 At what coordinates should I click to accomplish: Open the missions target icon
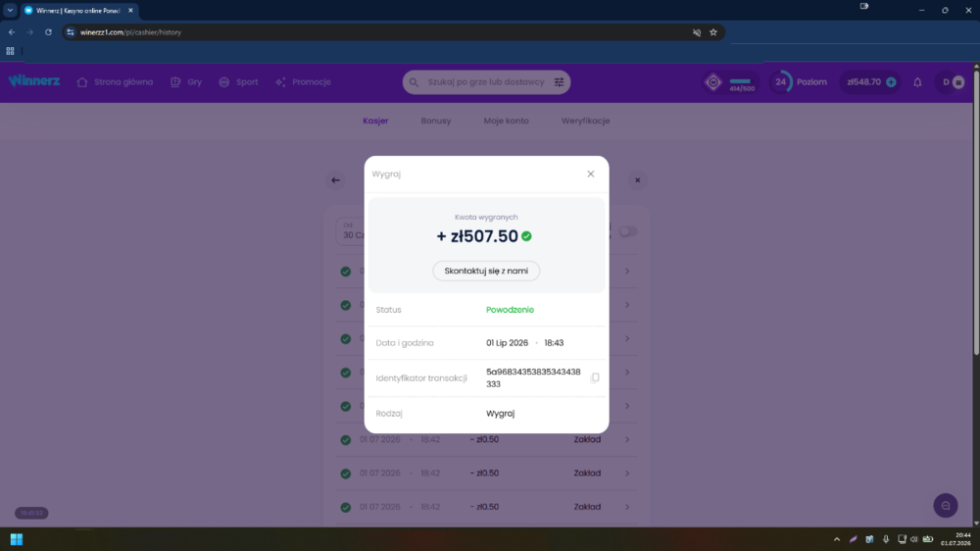tap(713, 82)
